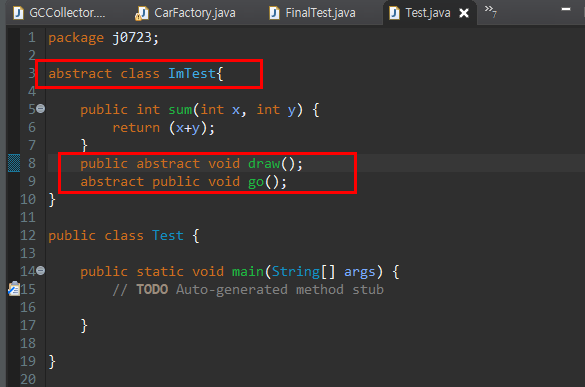Click the change marker beside line 8
The height and width of the screenshot is (387, 585).
pos(14,163)
